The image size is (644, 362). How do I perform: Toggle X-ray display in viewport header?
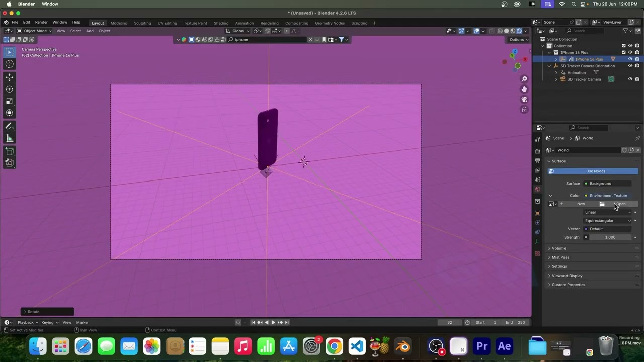point(492,31)
